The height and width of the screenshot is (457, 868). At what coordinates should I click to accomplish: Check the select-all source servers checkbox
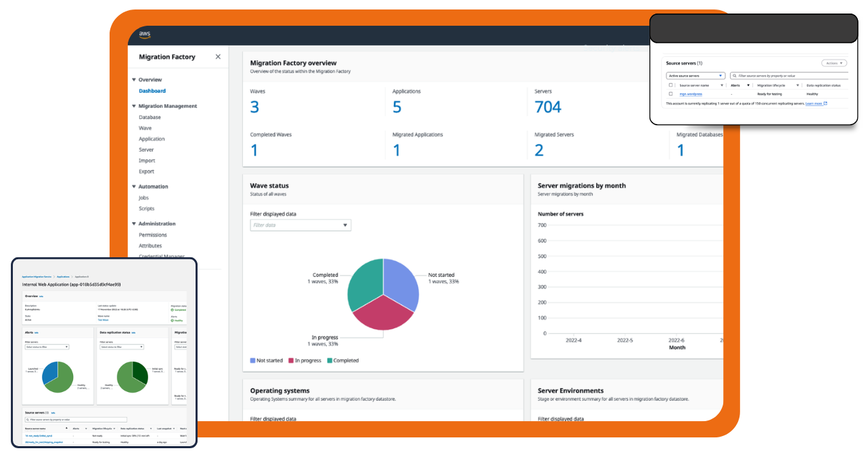pyautogui.click(x=671, y=85)
